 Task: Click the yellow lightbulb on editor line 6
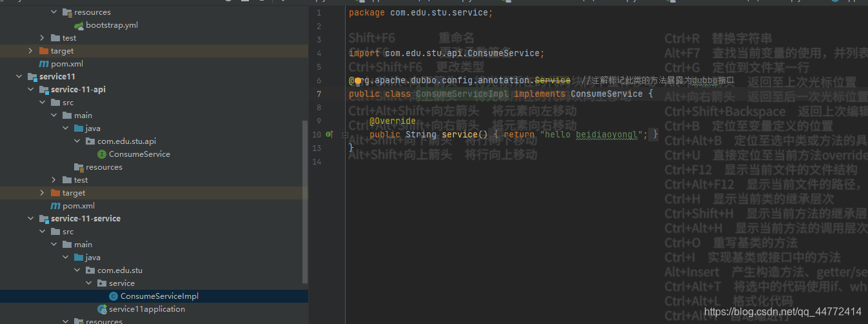coord(357,81)
